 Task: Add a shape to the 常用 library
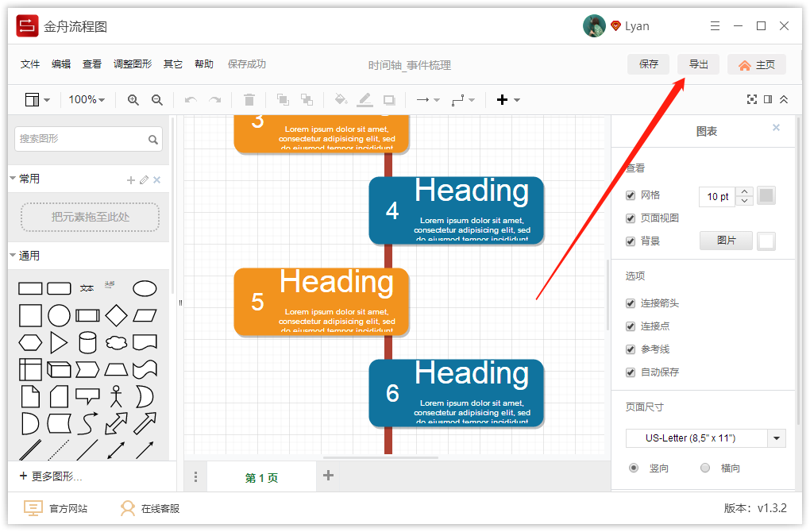pos(131,179)
